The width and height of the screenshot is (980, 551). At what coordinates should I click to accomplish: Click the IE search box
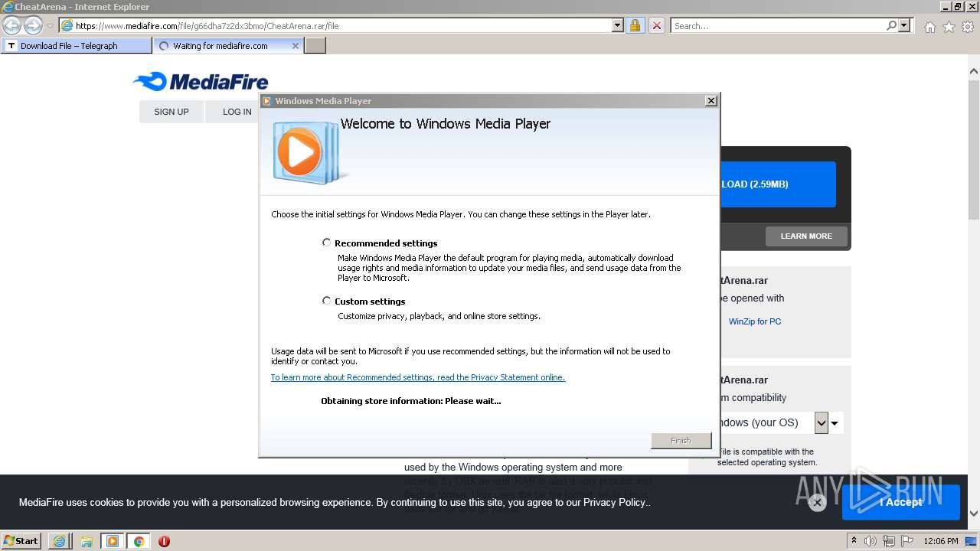click(779, 25)
